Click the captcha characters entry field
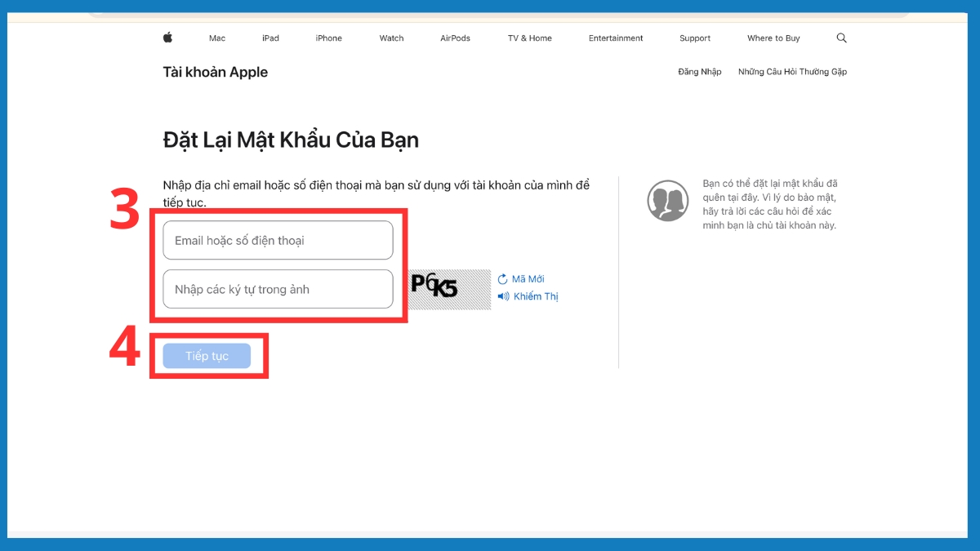The width and height of the screenshot is (980, 551). [278, 289]
